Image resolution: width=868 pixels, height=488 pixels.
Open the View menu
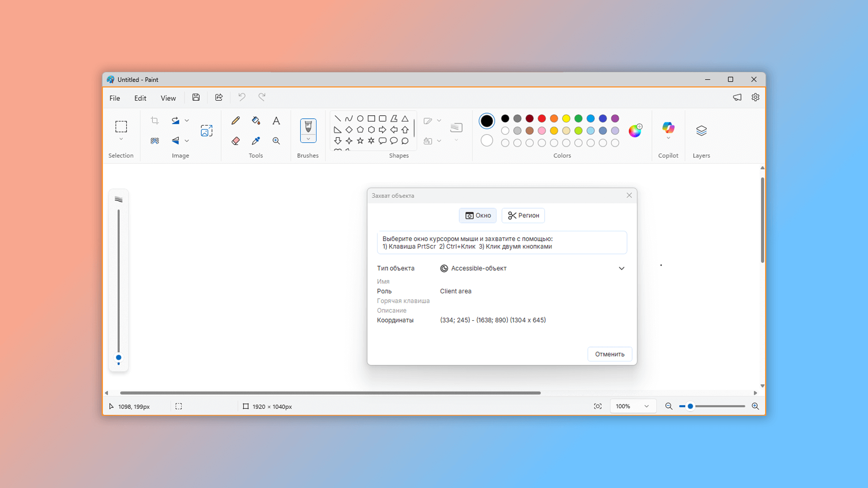pyautogui.click(x=168, y=98)
